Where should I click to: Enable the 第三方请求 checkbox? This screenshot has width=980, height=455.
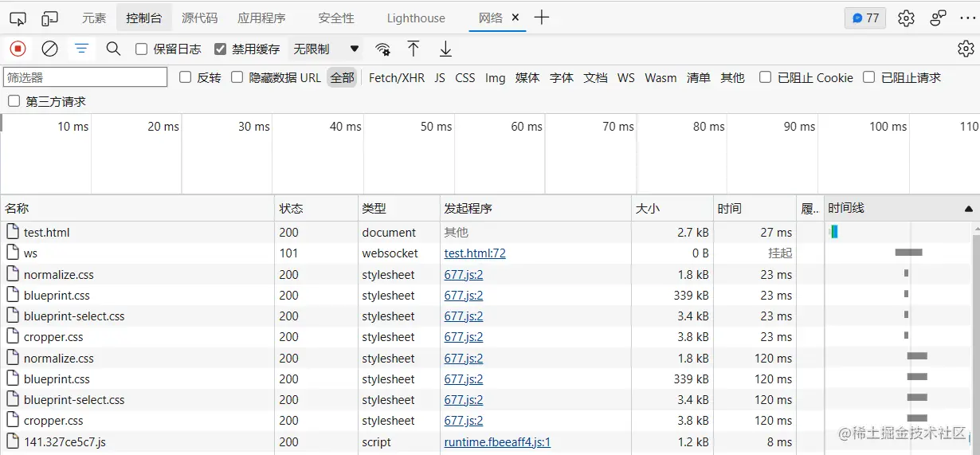(14, 101)
